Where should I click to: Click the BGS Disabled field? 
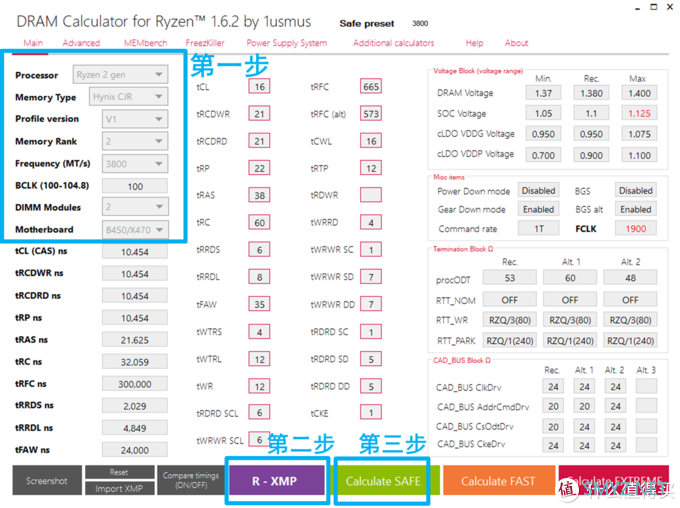[x=636, y=190]
